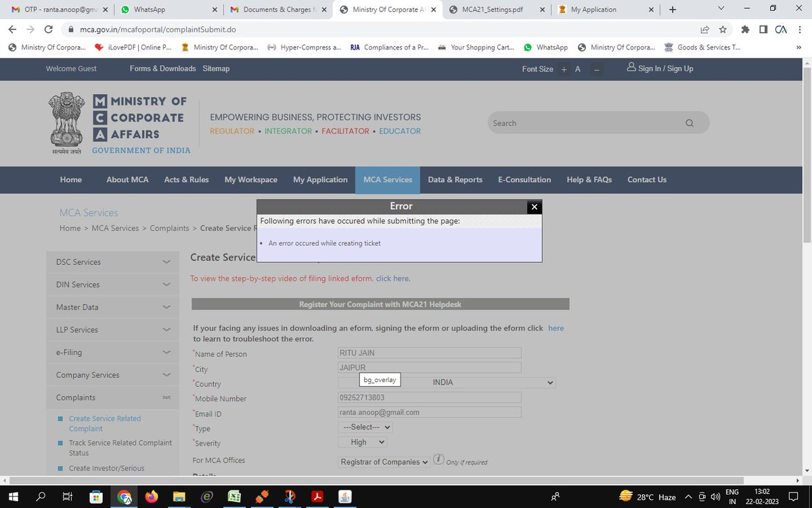Open the browser extensions puzzle icon
Screen dimensions: 812x508
point(744,30)
